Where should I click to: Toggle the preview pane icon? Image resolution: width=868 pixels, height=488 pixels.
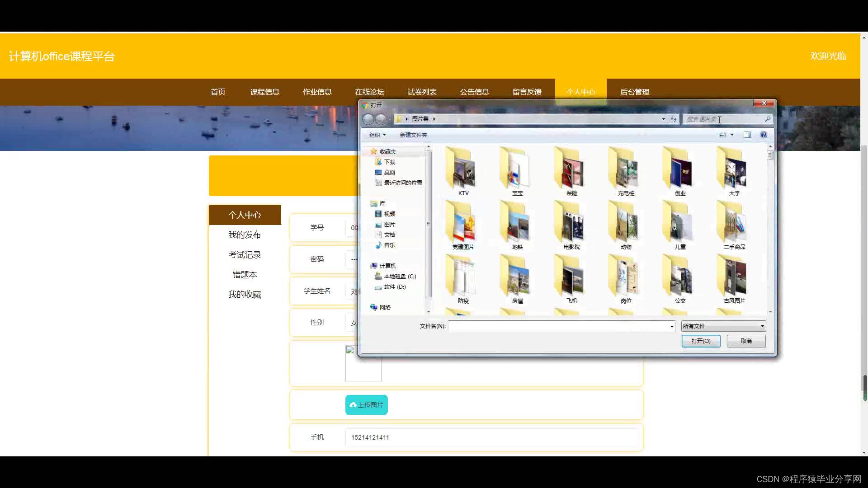click(747, 135)
